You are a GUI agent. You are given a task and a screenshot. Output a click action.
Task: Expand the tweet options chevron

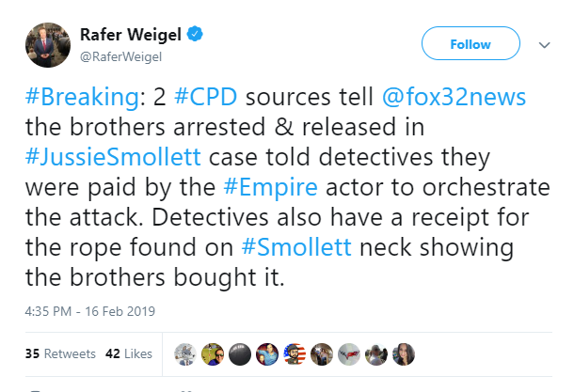tap(544, 45)
